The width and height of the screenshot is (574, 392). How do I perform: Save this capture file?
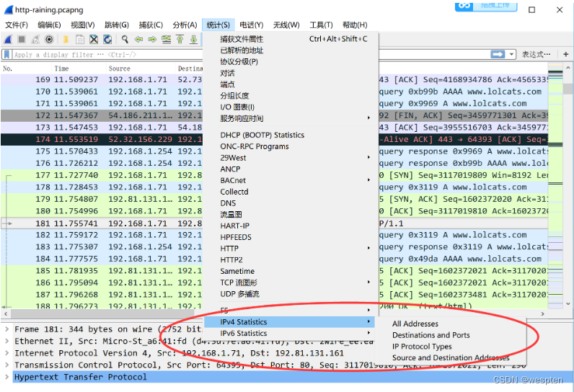tap(80, 40)
